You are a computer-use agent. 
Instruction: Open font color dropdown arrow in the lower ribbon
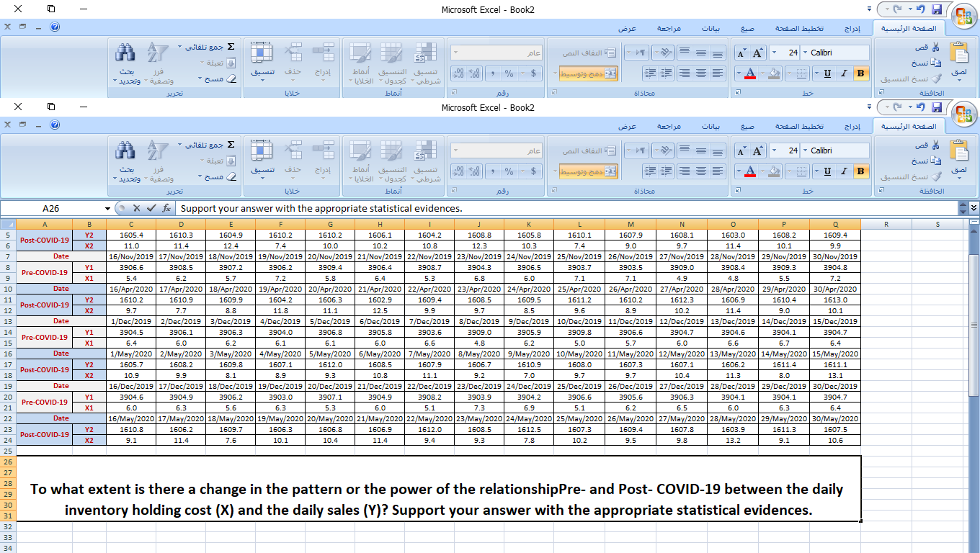click(x=739, y=171)
